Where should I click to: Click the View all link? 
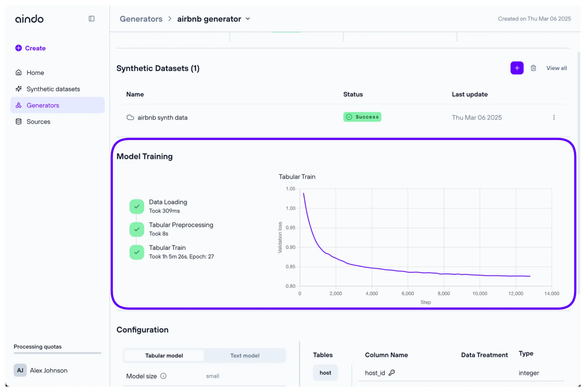click(x=556, y=68)
